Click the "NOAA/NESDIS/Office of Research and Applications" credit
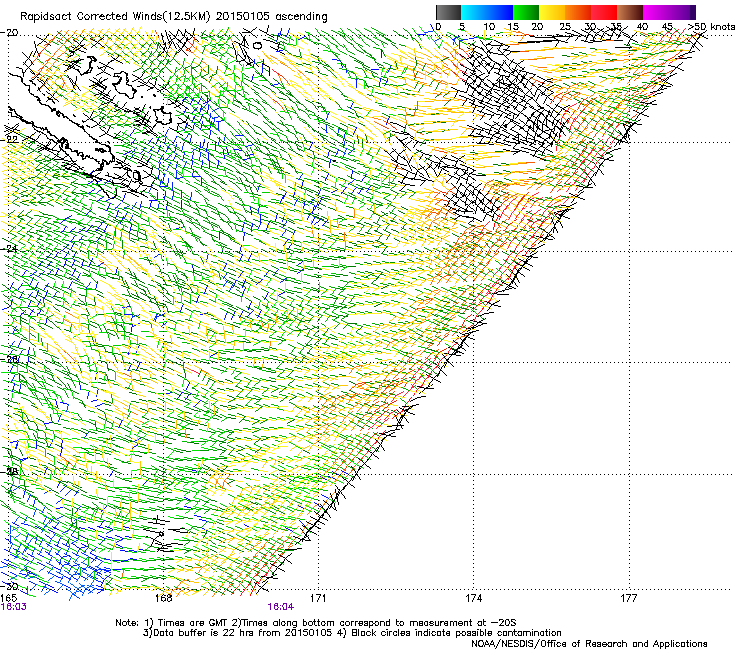Viewport: 740px width, 650px height. 589,644
